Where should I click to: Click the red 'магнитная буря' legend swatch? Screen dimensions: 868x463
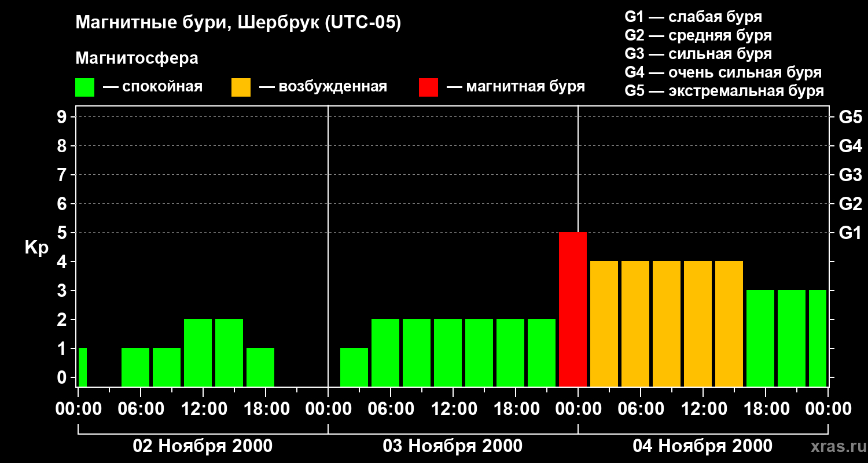(428, 87)
